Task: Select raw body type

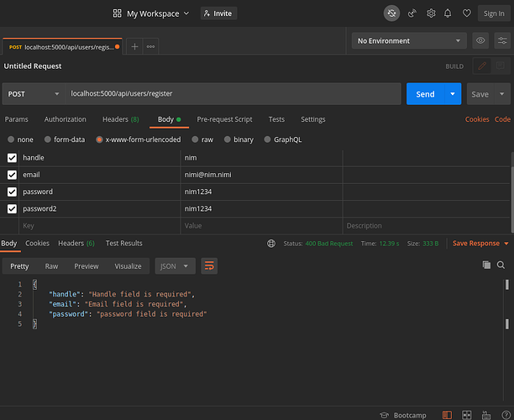Action: [195, 139]
